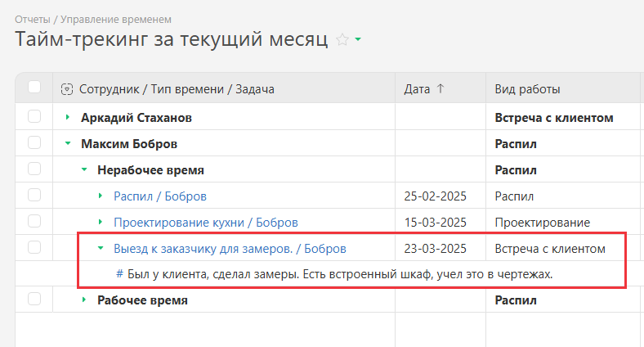Open Выезд к заказчику для замеров link
This screenshot has height=347, width=644.
tap(230, 248)
